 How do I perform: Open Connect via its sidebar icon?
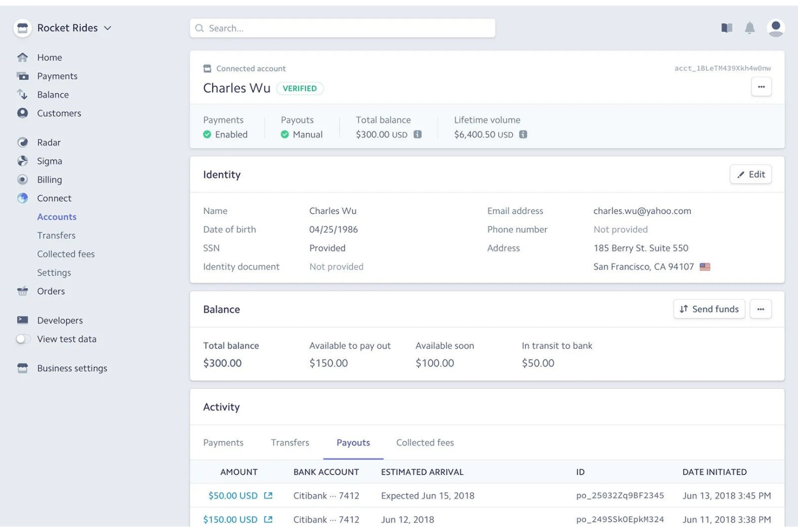[x=23, y=198]
